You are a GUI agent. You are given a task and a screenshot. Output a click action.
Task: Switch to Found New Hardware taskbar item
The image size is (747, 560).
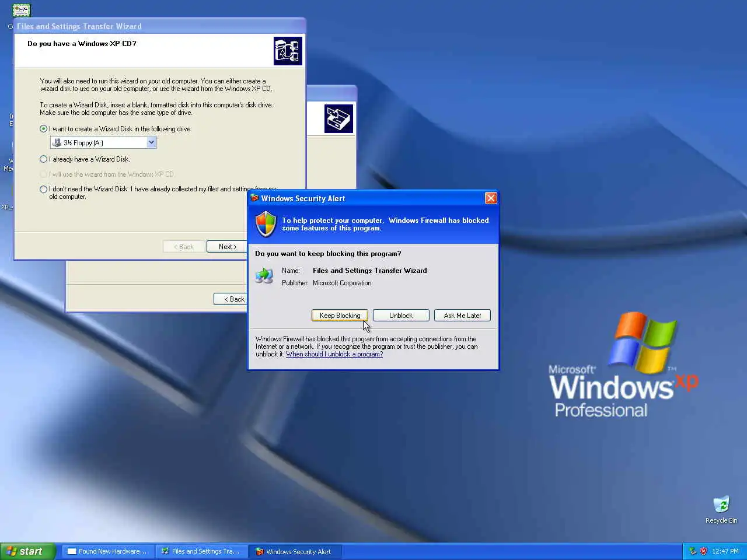pyautogui.click(x=108, y=551)
